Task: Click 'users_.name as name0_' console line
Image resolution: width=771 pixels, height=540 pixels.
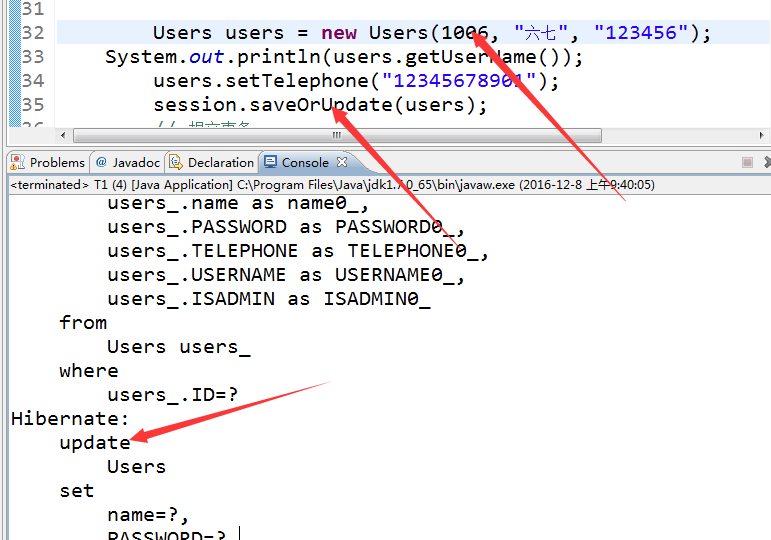Action: click(238, 203)
